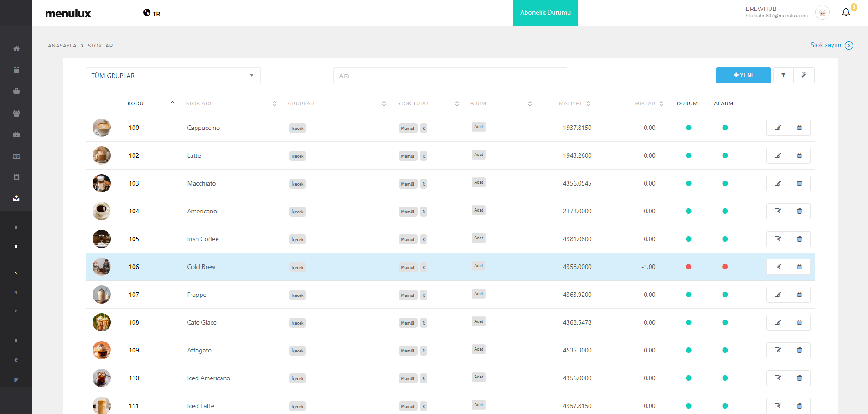
Task: Delete the Affogato stock row
Action: (799, 350)
